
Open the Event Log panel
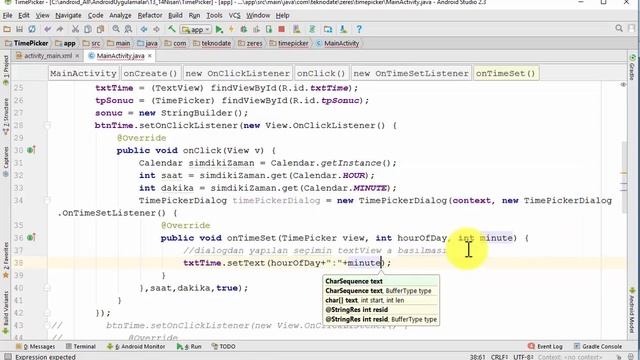[x=545, y=347]
